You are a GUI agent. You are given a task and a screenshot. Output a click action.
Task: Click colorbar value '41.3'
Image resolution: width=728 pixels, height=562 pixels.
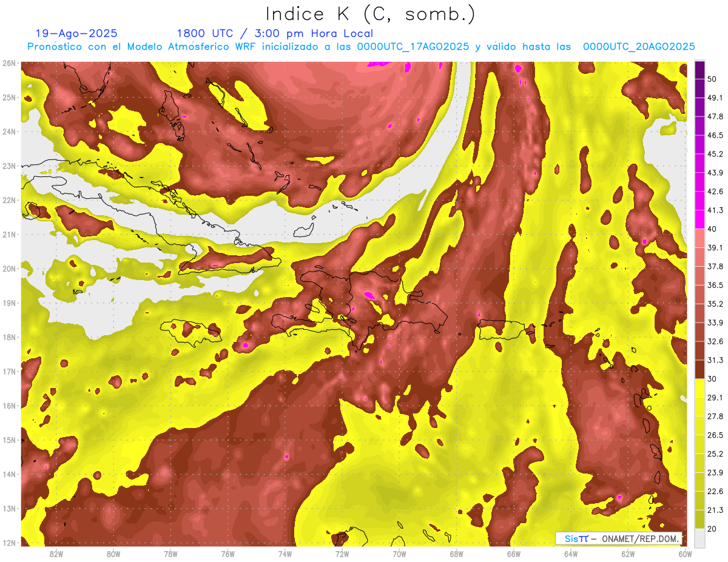(715, 210)
